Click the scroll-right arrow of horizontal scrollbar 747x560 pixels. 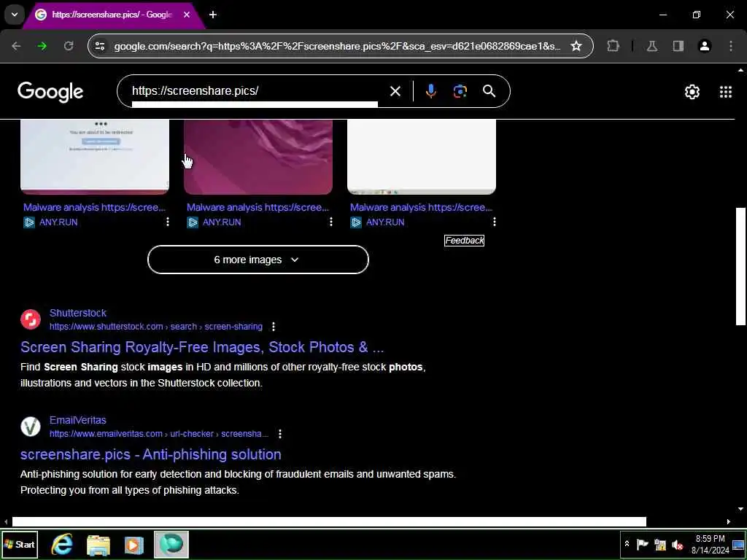click(x=729, y=522)
